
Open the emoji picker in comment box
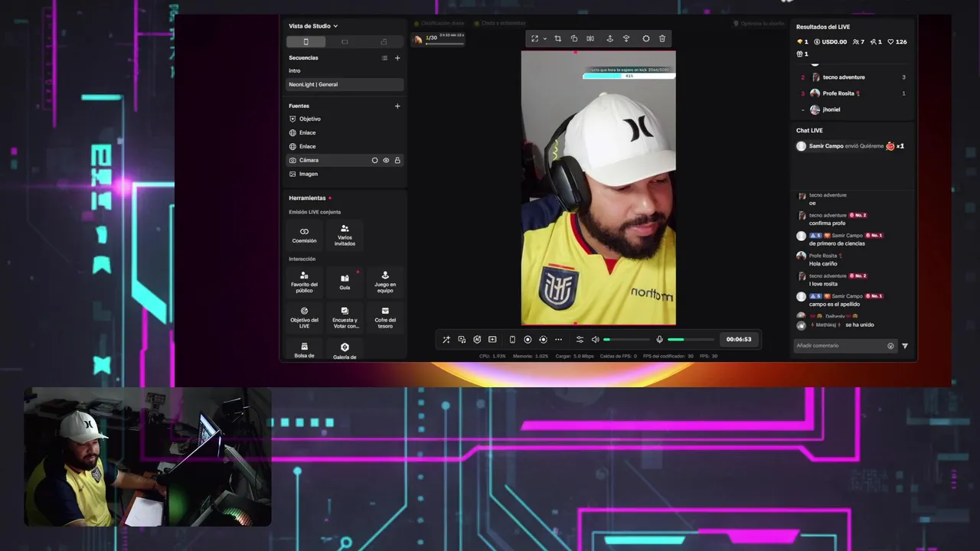890,346
